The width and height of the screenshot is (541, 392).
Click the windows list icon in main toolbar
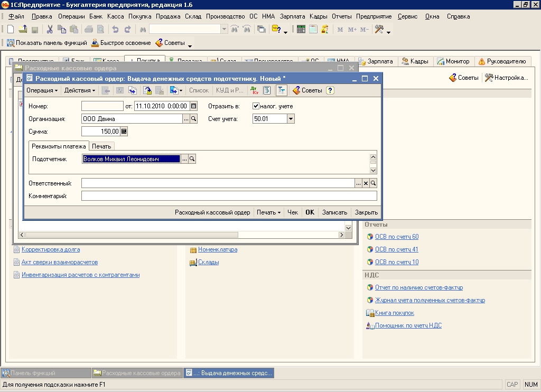[262, 30]
